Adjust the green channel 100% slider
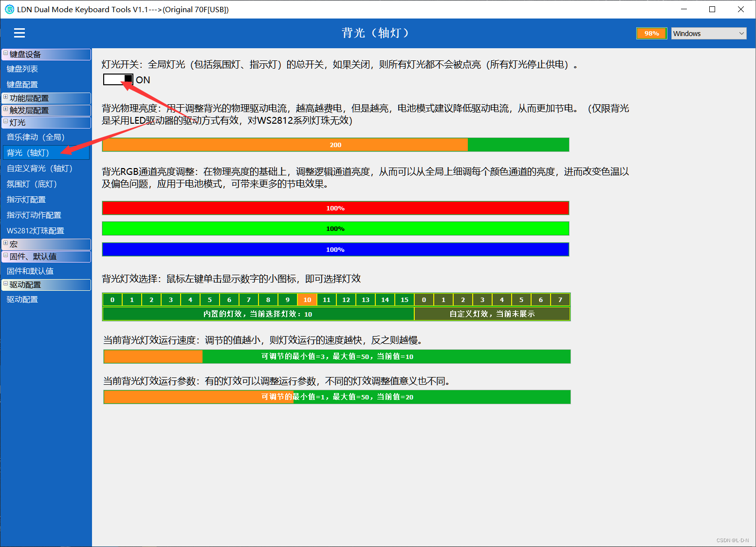This screenshot has width=756, height=547. 335,228
